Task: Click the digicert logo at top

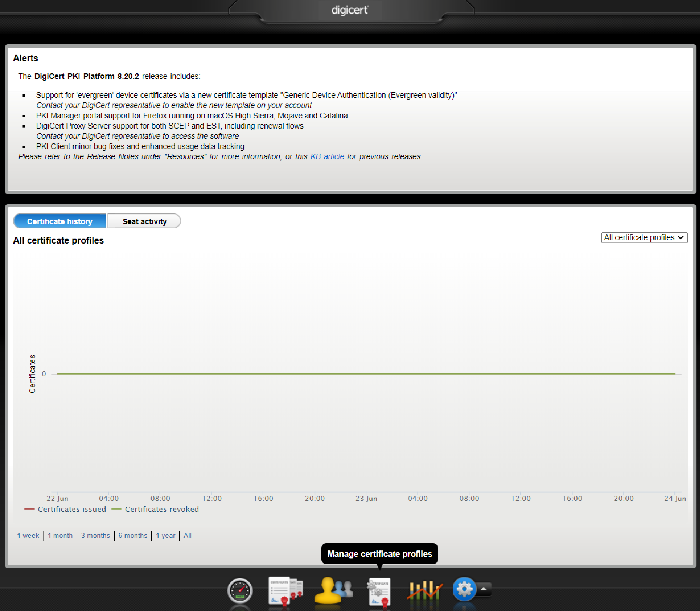Action: [350, 10]
